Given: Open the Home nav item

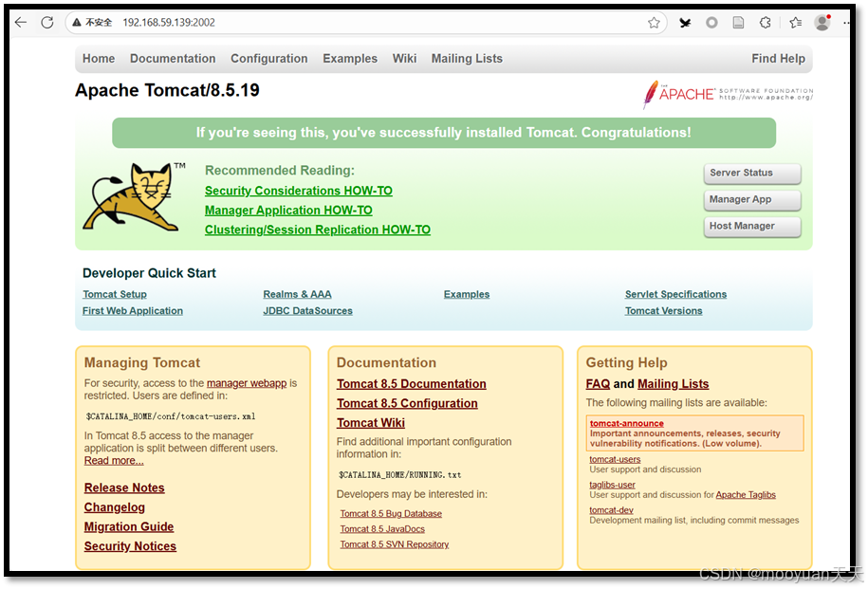Looking at the screenshot, I should coord(99,59).
